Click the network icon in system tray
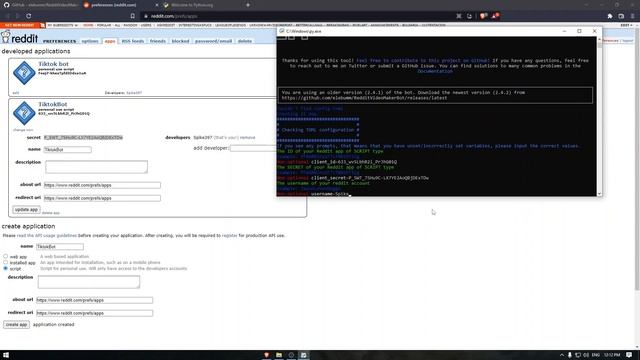The width and height of the screenshot is (640, 360). click(x=578, y=355)
